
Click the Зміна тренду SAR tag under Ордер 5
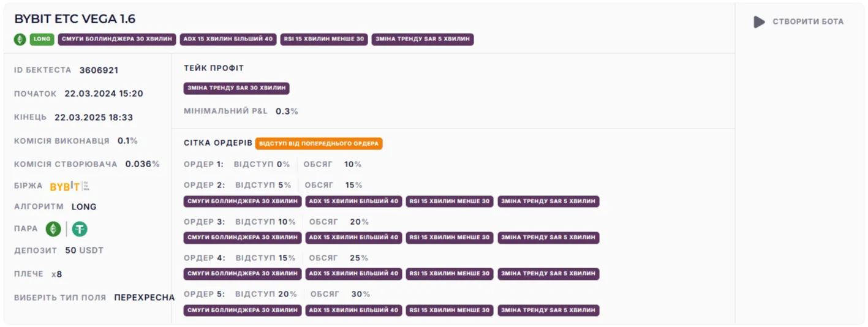pos(548,310)
